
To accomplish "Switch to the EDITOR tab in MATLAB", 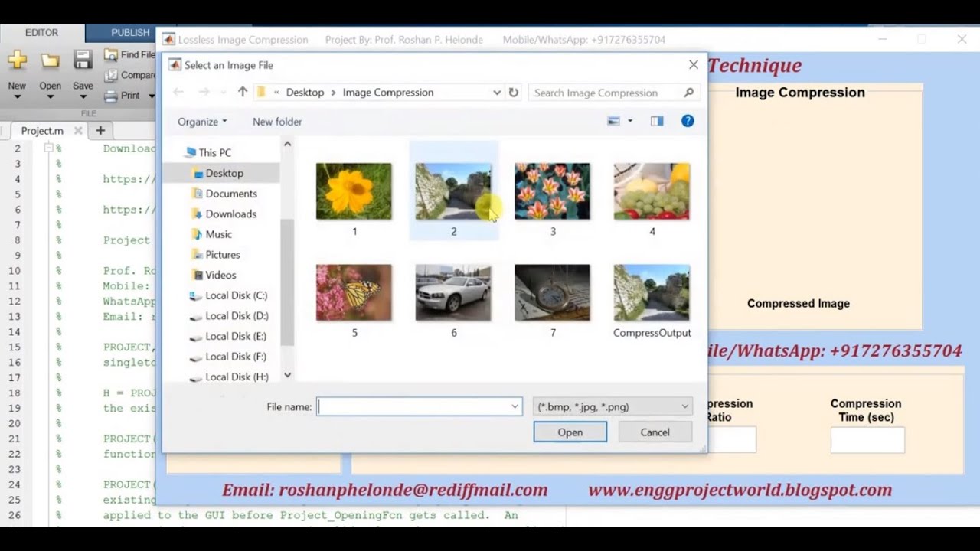I will tap(41, 33).
